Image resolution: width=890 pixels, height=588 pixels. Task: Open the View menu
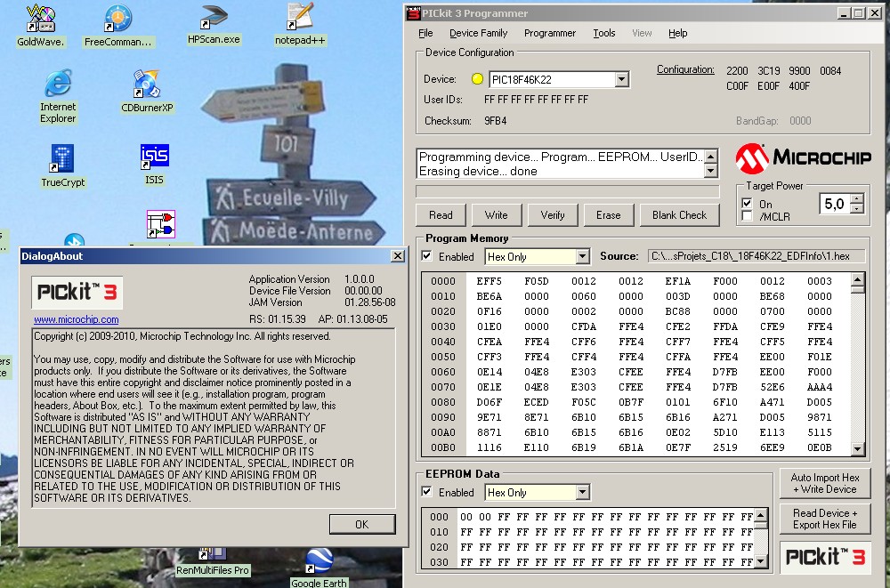(642, 33)
